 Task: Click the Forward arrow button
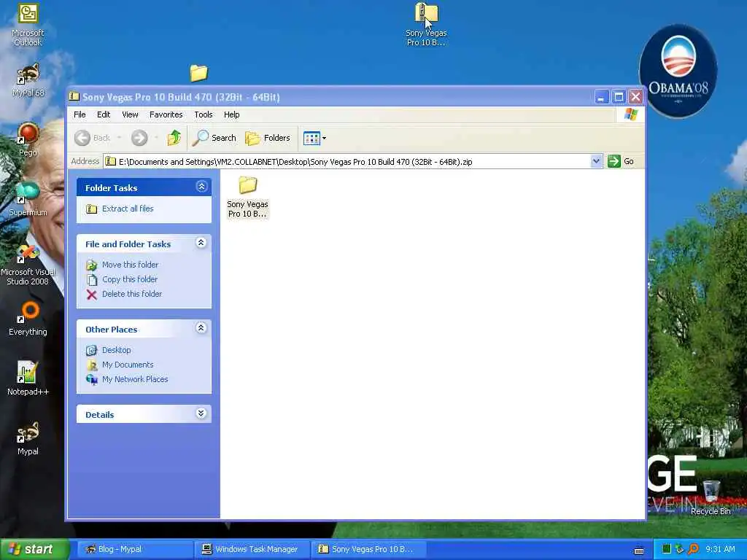pyautogui.click(x=139, y=138)
